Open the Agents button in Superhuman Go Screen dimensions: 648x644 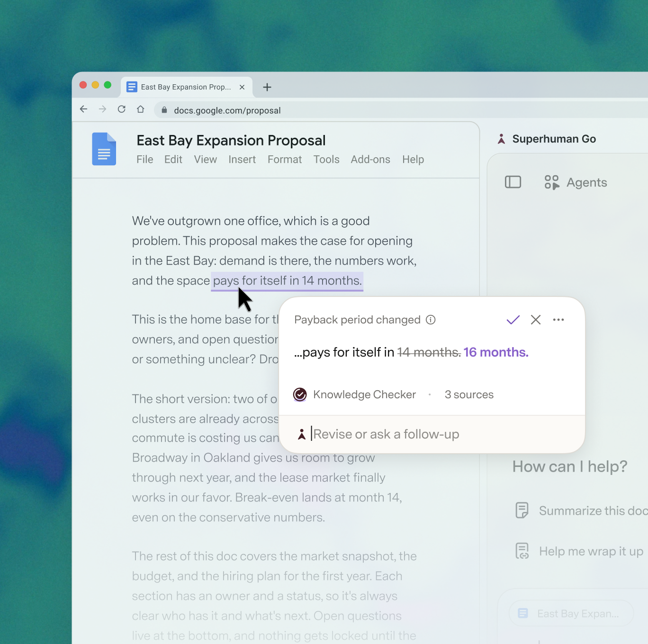click(x=576, y=182)
